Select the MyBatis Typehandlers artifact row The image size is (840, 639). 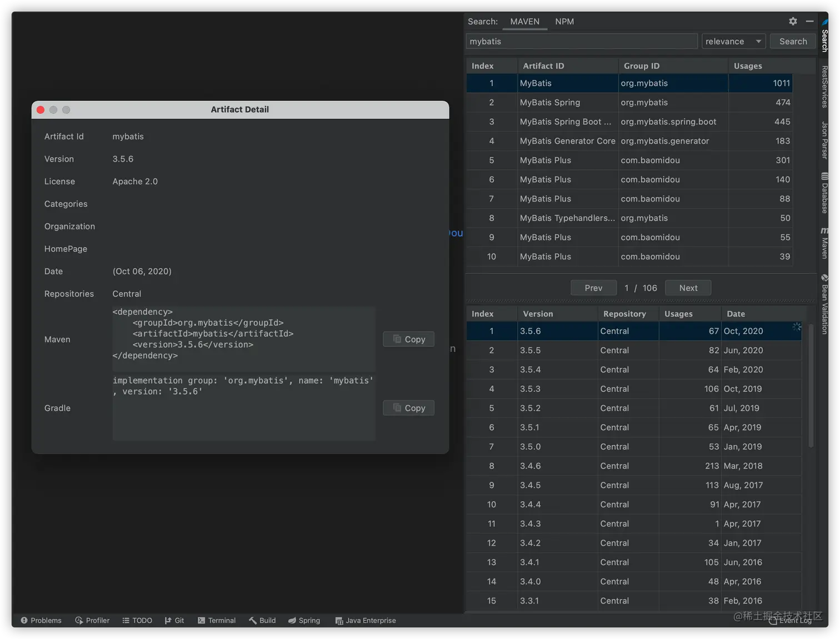[x=629, y=218]
